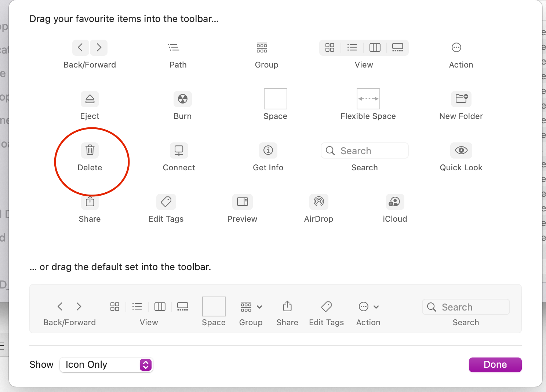Screen dimensions: 546x392
Task: Open the Show 'Icon Only' dropdown
Action: point(106,364)
